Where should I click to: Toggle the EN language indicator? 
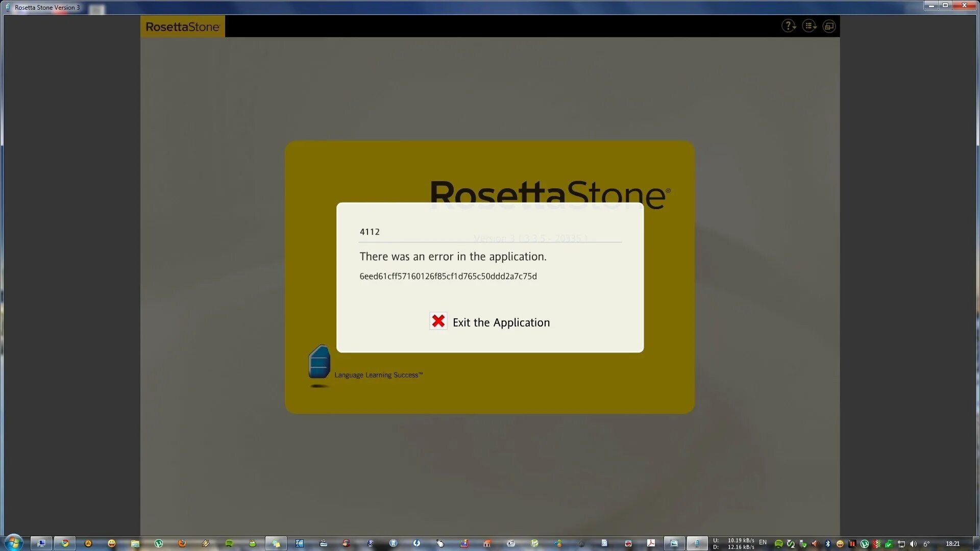click(x=763, y=542)
